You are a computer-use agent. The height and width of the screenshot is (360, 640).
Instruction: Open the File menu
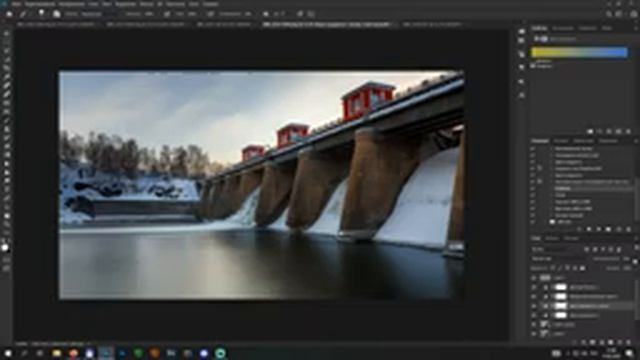coord(16,4)
